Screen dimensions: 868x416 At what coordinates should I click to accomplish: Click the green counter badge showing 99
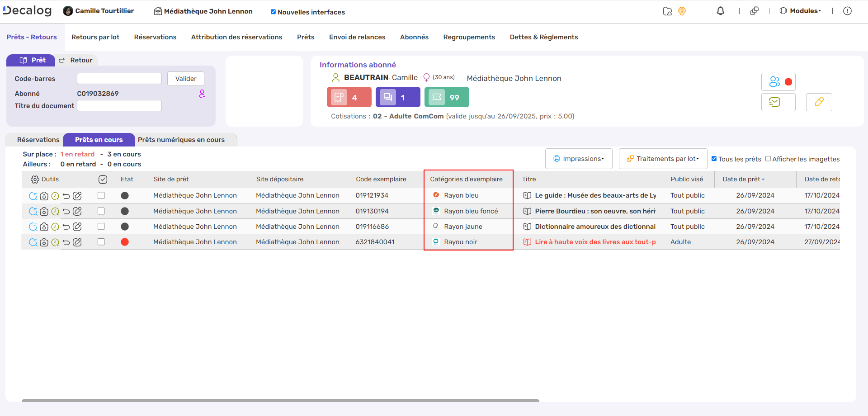(x=446, y=97)
